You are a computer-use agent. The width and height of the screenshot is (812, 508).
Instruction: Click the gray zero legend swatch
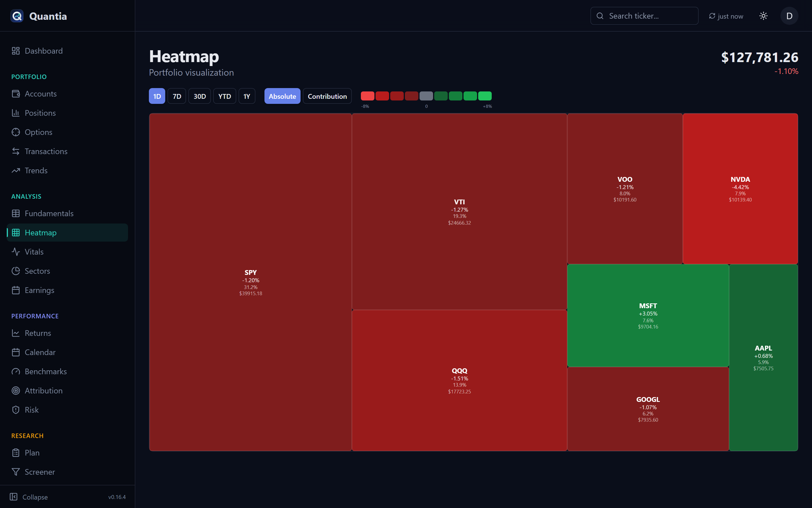pyautogui.click(x=426, y=96)
